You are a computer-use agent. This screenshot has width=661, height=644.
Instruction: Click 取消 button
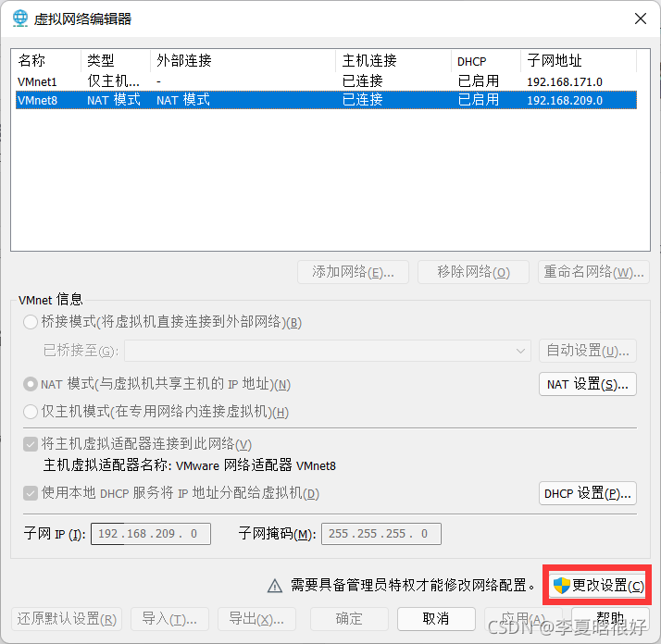click(436, 619)
